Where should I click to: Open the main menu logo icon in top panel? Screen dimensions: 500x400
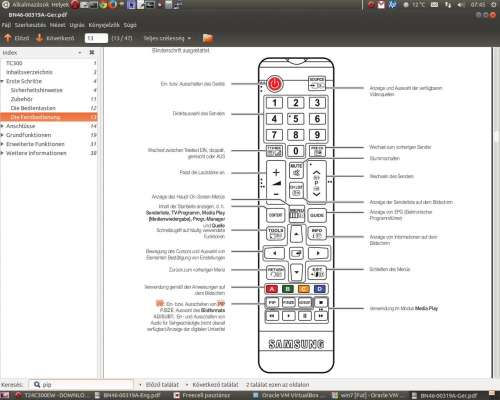6,5
